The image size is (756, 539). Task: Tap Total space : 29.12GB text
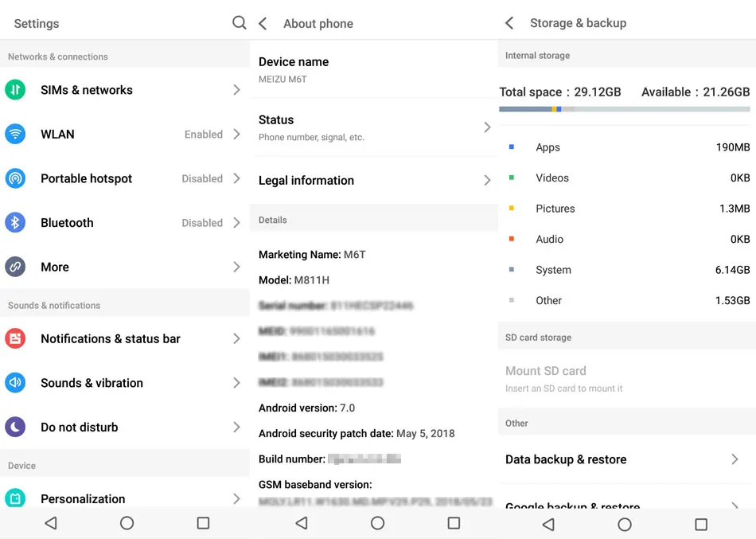559,92
